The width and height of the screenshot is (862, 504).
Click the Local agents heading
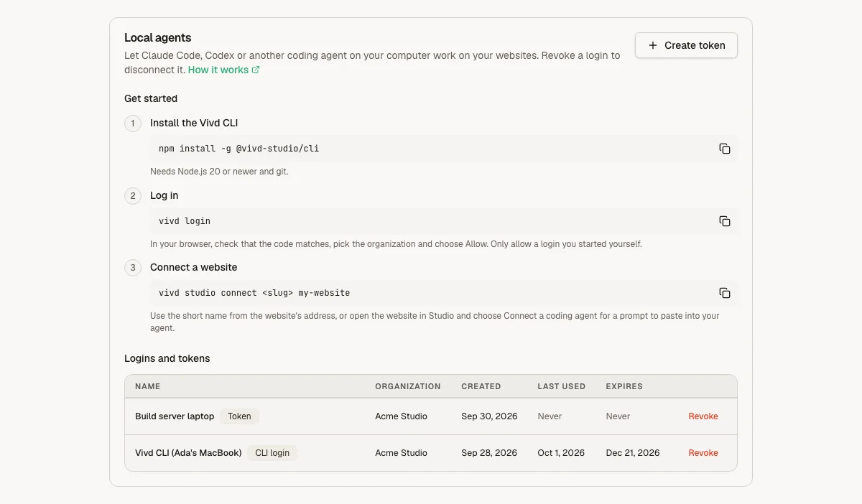pos(158,38)
